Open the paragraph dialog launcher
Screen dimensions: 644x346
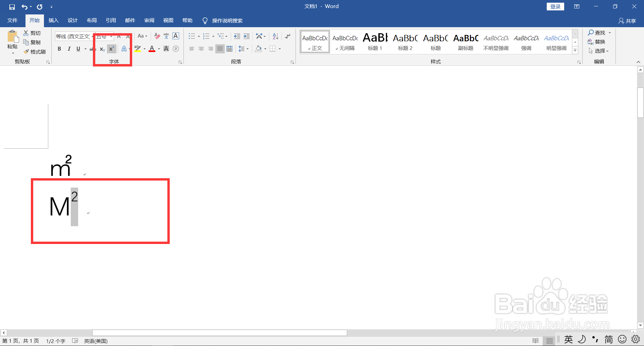(x=292, y=62)
